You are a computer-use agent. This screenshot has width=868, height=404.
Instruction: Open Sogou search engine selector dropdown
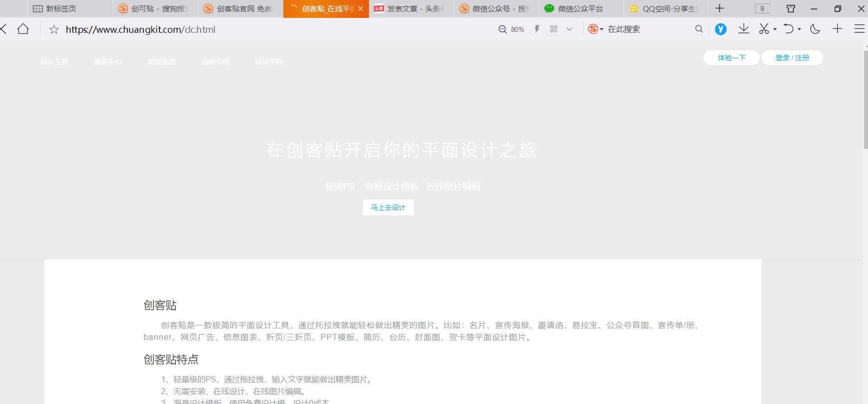coord(596,29)
